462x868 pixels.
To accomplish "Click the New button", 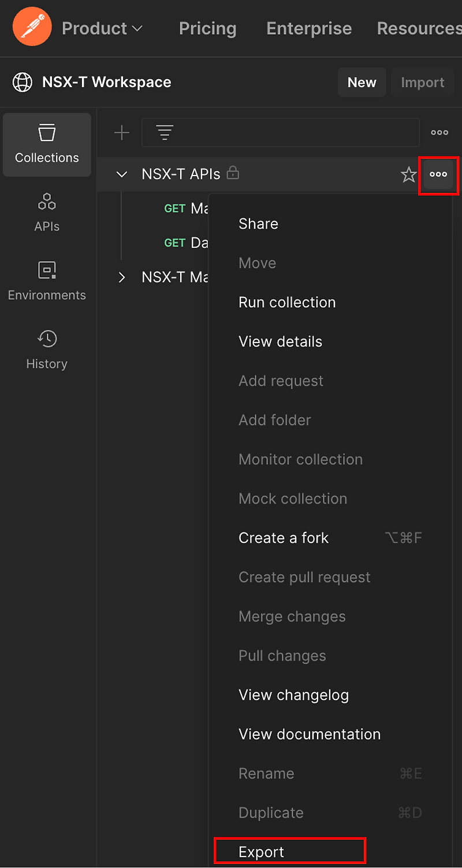I will [x=362, y=82].
